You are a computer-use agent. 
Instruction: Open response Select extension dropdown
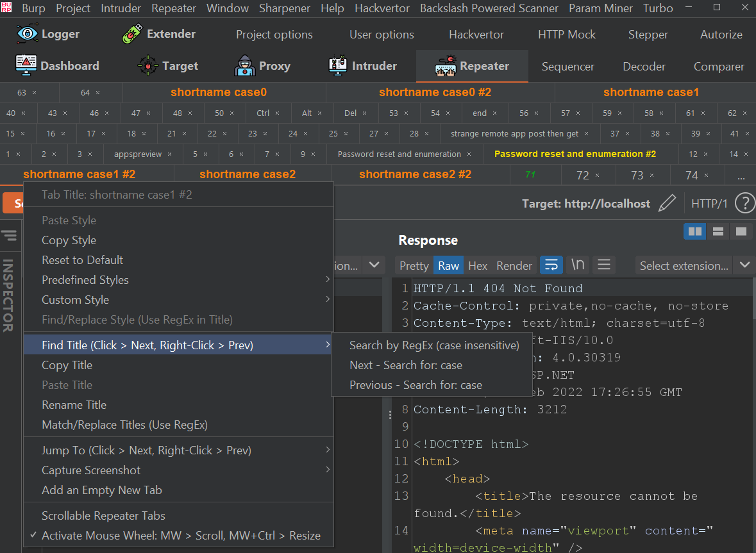pyautogui.click(x=684, y=265)
